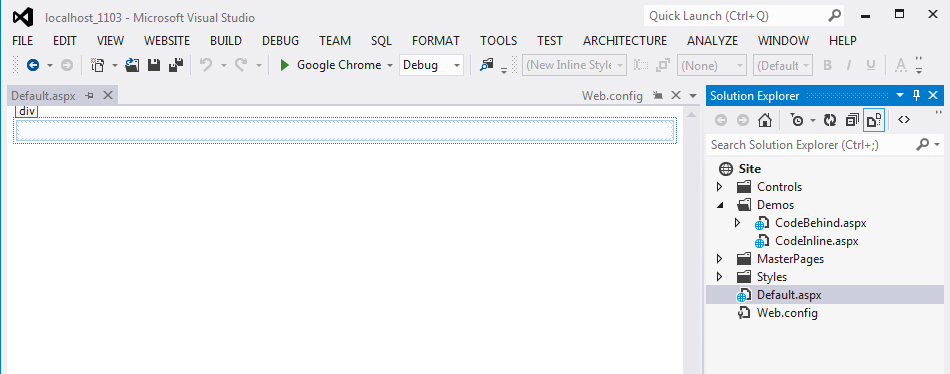Click the Find in Files toolbar icon
Viewport: 950px width, 374px height.
486,65
